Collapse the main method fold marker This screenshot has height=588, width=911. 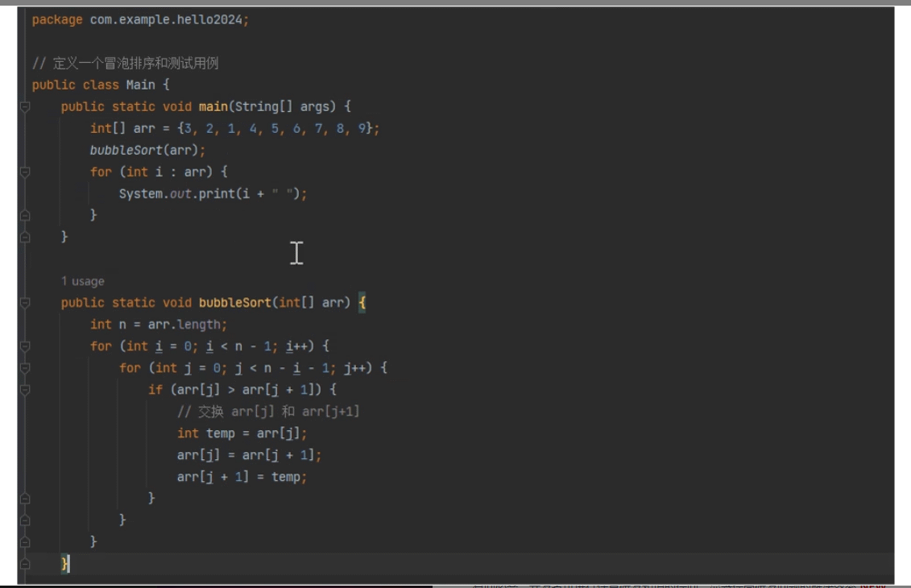pos(25,106)
